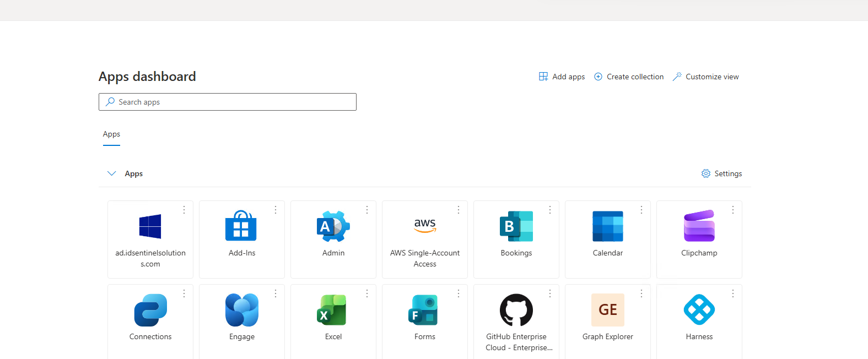Launch the Admin app icon
Viewport: 868px width, 359px height.
coord(333,226)
